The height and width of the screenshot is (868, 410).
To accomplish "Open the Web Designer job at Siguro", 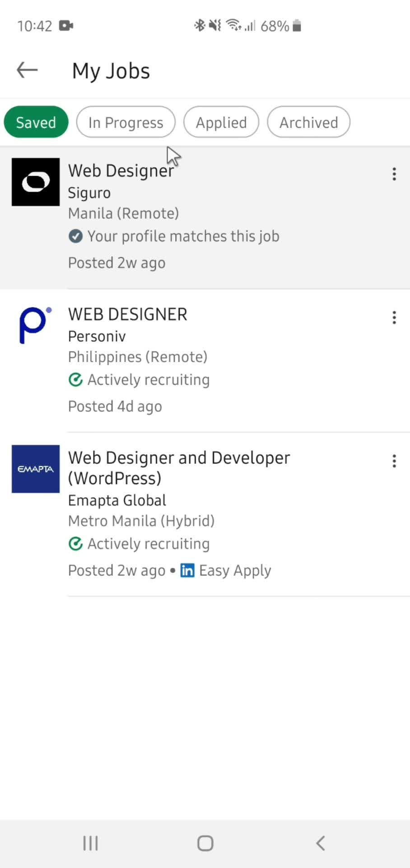I will (x=205, y=217).
